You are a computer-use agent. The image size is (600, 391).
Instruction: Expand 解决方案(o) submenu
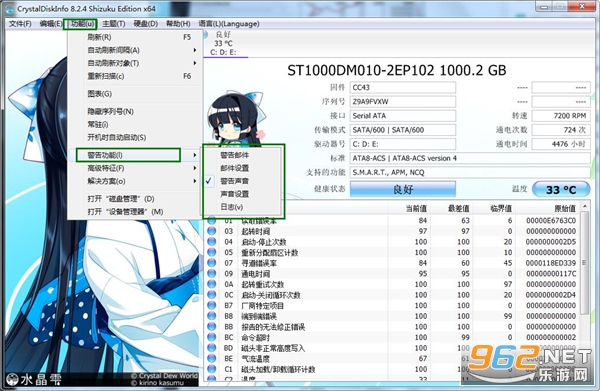click(x=134, y=181)
